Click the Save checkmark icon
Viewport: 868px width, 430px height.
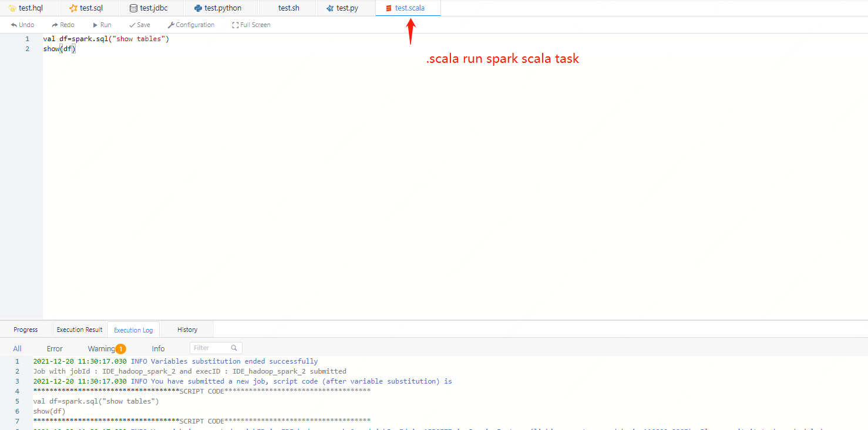(132, 25)
